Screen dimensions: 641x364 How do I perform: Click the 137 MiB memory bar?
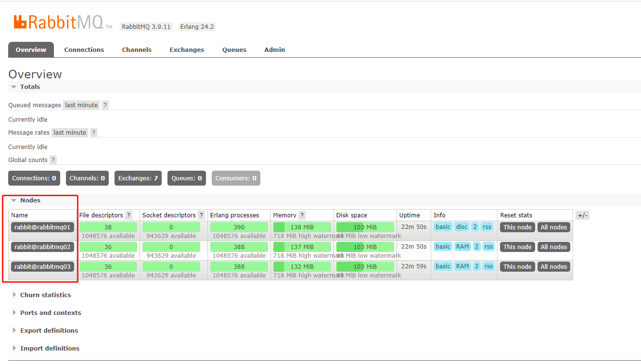[302, 247]
